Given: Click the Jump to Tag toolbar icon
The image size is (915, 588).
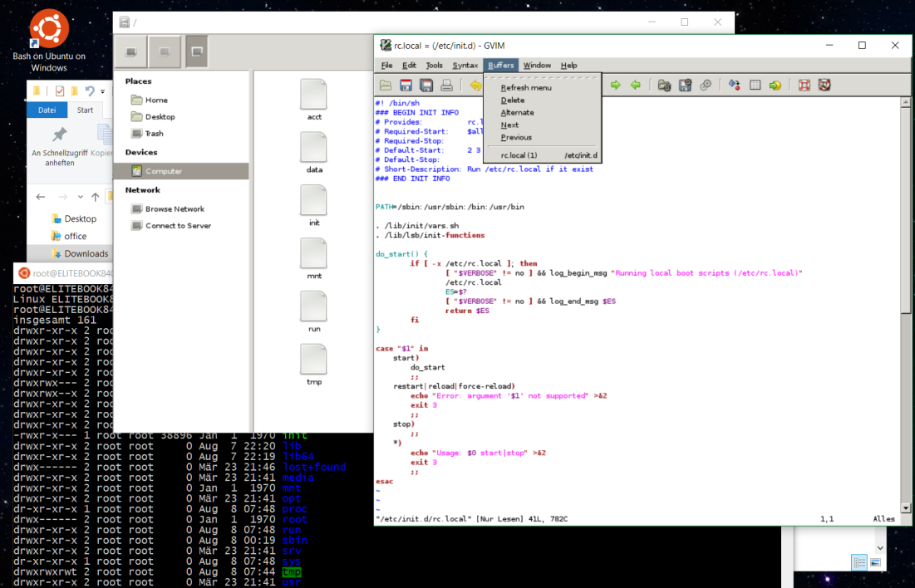Looking at the screenshot, I should tap(775, 85).
